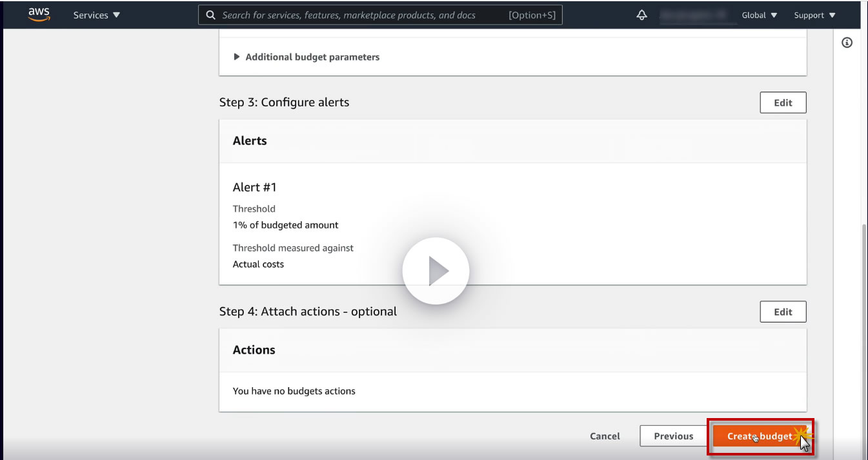Open the Support dropdown menu

coord(814,15)
